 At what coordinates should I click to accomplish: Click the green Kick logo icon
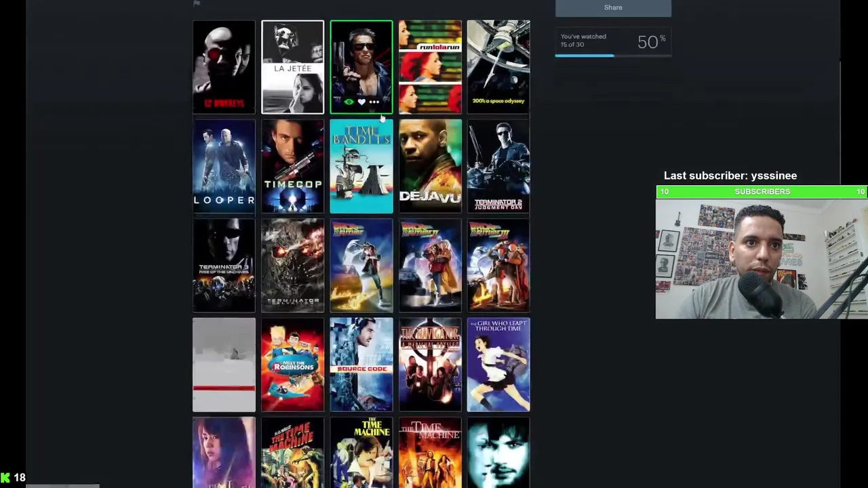[x=5, y=478]
